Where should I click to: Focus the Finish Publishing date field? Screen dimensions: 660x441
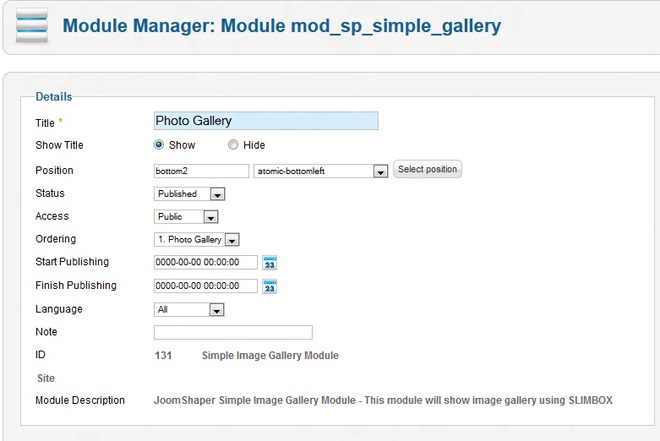(206, 287)
